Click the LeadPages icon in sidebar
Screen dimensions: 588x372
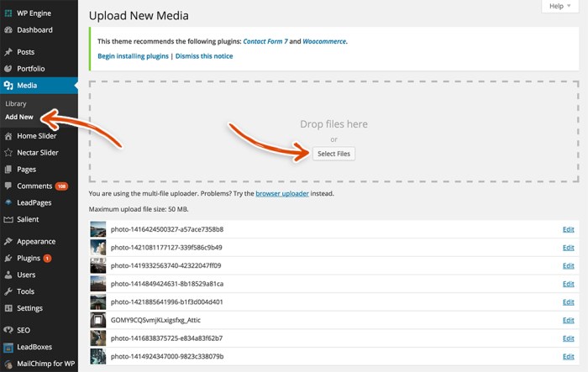8,202
